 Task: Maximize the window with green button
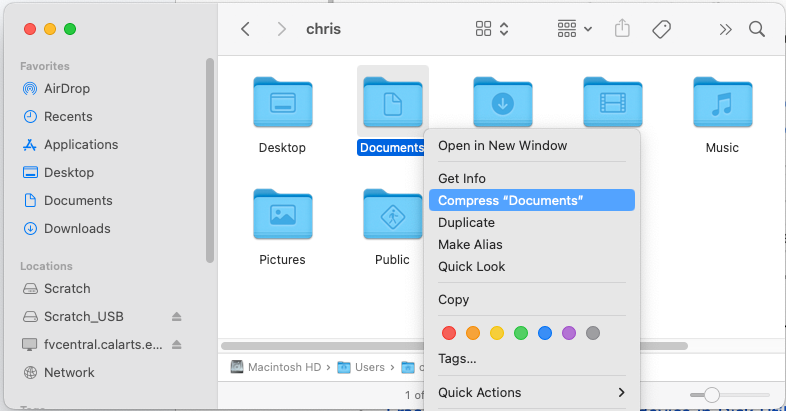tap(70, 29)
